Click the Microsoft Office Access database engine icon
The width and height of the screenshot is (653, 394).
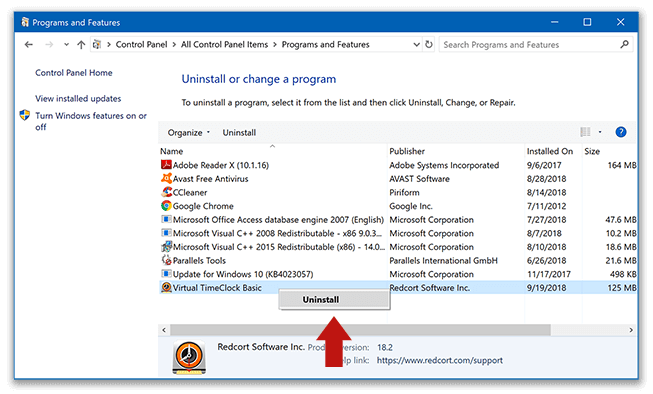(x=166, y=219)
